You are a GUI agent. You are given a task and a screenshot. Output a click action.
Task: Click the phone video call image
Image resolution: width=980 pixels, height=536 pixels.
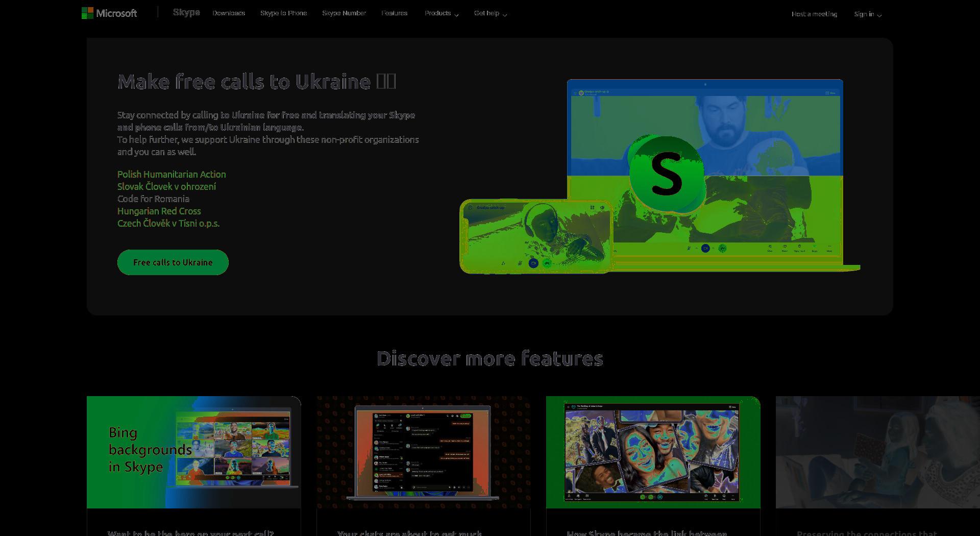535,236
